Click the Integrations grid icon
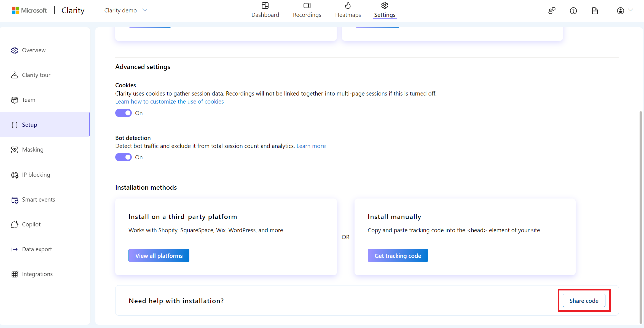The image size is (644, 328). (15, 274)
